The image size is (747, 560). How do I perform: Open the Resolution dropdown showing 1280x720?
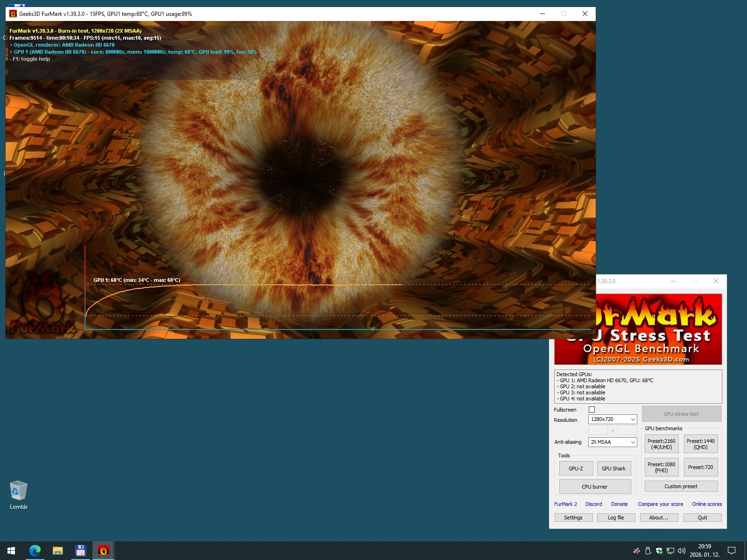coord(613,419)
